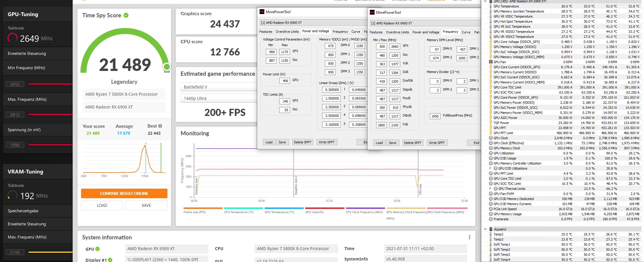The height and width of the screenshot is (262, 644).
Task: Click the green checkmark next to Time Spy Score
Action: click(x=126, y=15)
